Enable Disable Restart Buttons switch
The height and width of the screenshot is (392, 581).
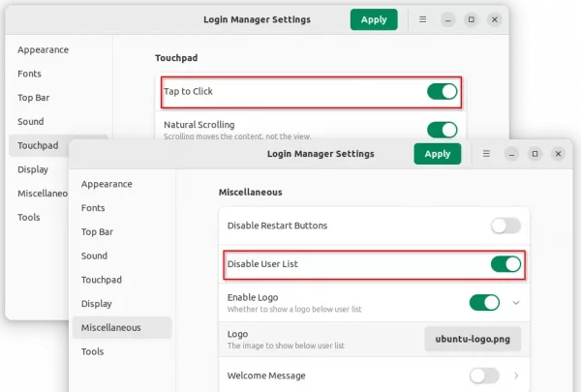pyautogui.click(x=505, y=226)
